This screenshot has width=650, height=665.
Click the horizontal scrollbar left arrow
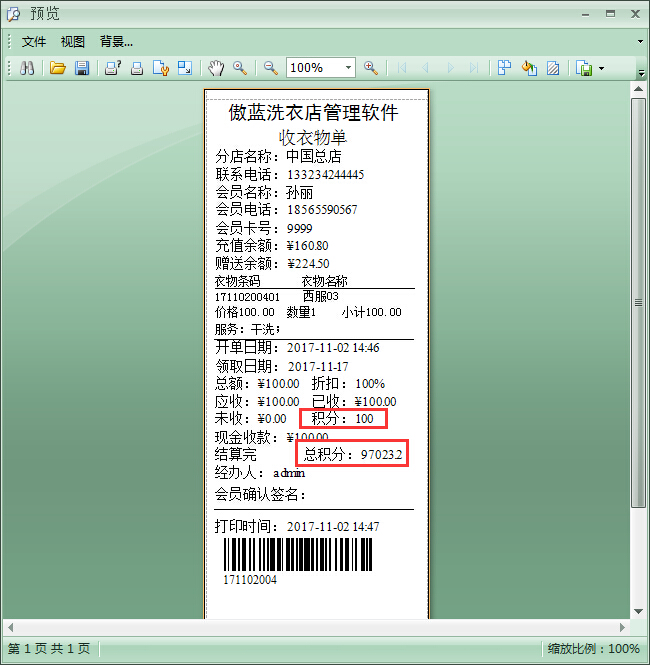point(10,627)
